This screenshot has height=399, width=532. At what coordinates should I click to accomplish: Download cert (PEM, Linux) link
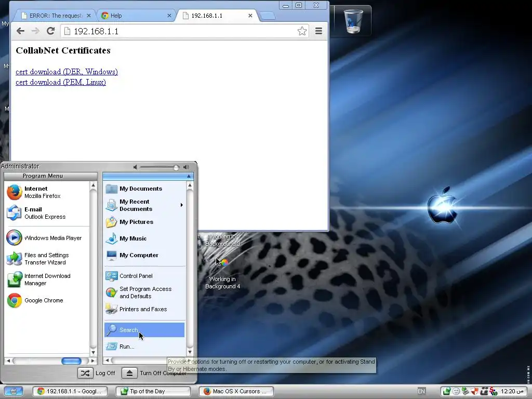[x=61, y=82]
